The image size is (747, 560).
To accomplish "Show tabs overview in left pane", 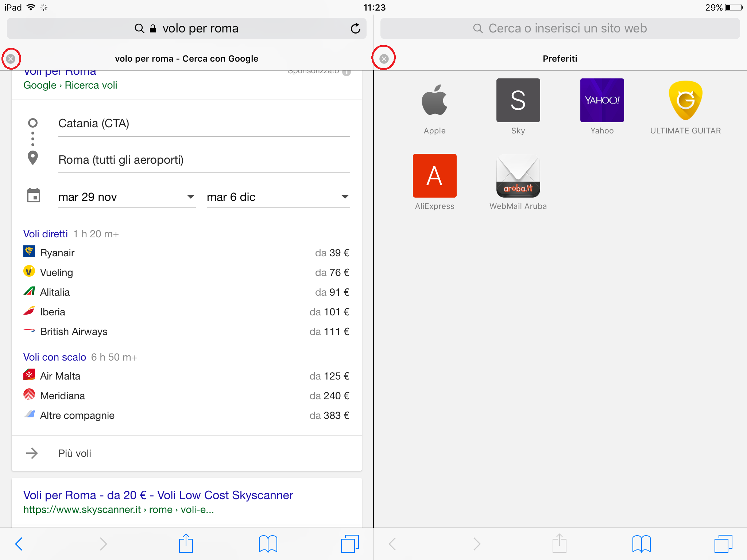I will tap(350, 544).
